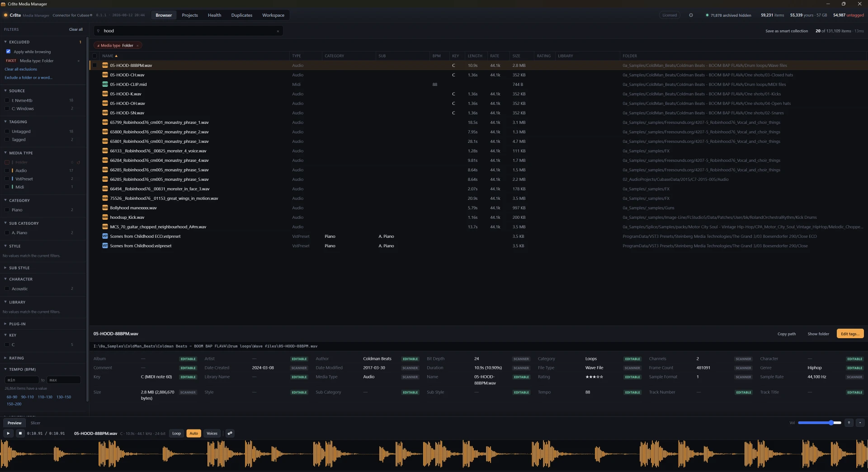The width and height of the screenshot is (868, 472).
Task: Click the tempo min input field
Action: (x=22, y=380)
